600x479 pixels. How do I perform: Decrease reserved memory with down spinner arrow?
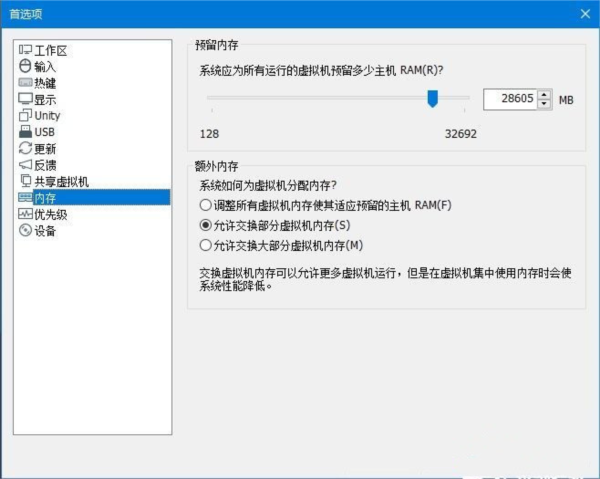(544, 104)
